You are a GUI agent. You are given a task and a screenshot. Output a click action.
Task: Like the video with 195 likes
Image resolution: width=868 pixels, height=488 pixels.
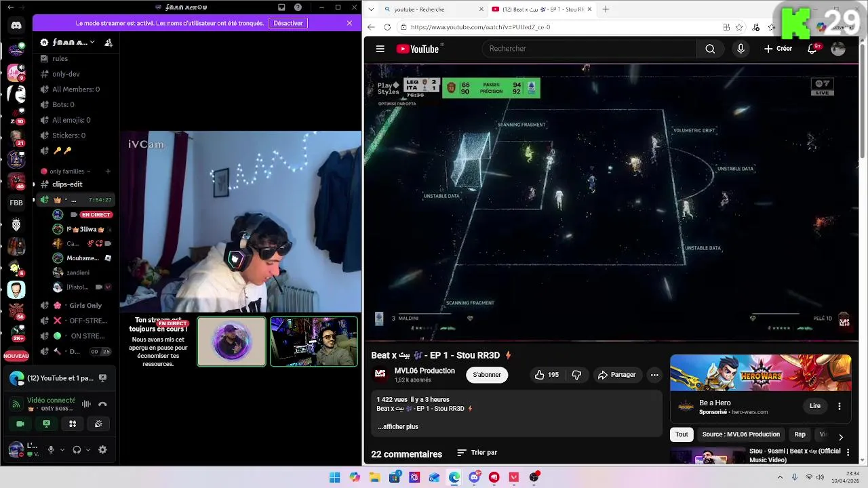547,375
